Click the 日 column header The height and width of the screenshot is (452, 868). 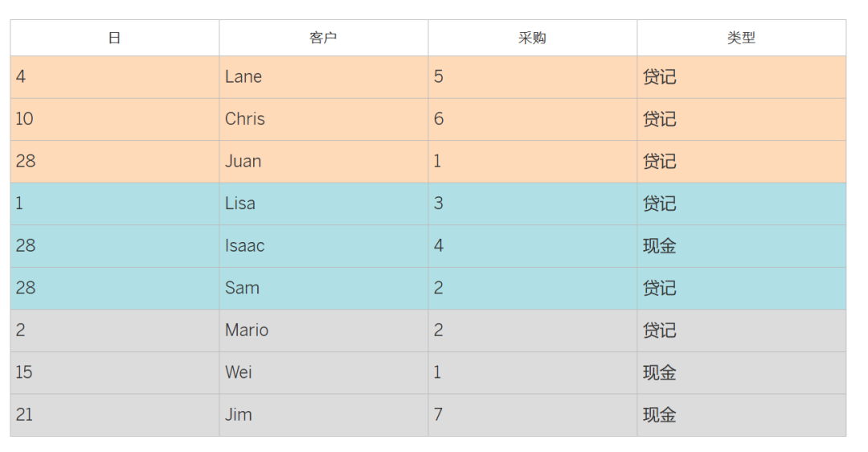pyautogui.click(x=114, y=38)
